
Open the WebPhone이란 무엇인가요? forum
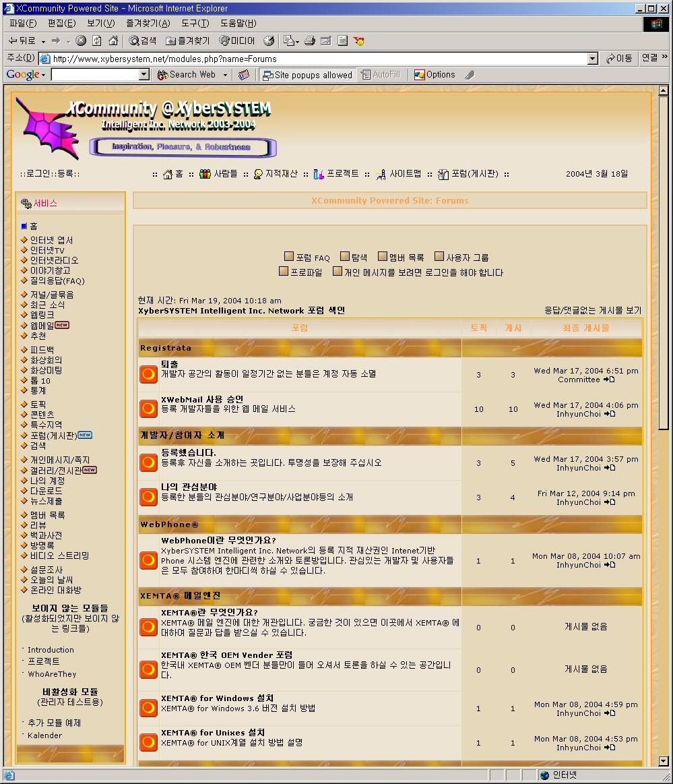coord(218,540)
